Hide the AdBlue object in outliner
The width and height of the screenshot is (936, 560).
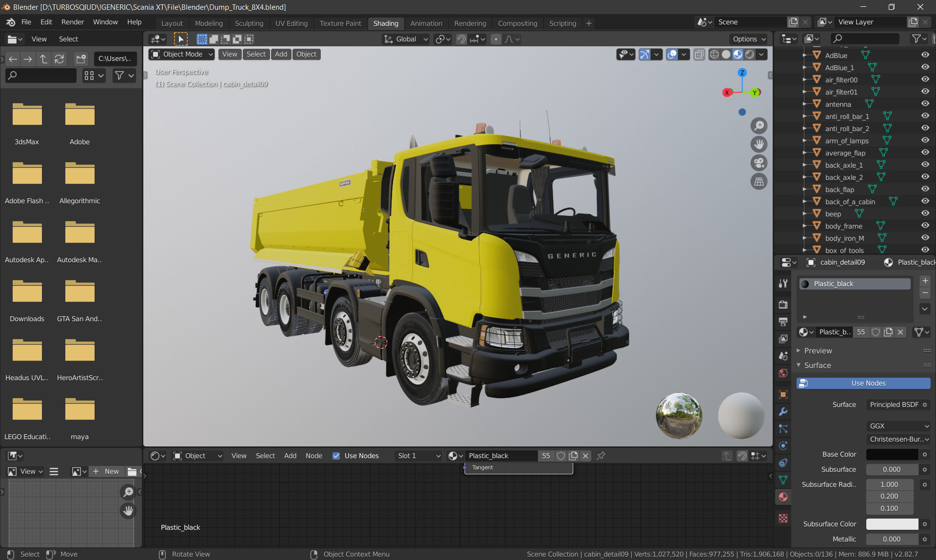[925, 55]
